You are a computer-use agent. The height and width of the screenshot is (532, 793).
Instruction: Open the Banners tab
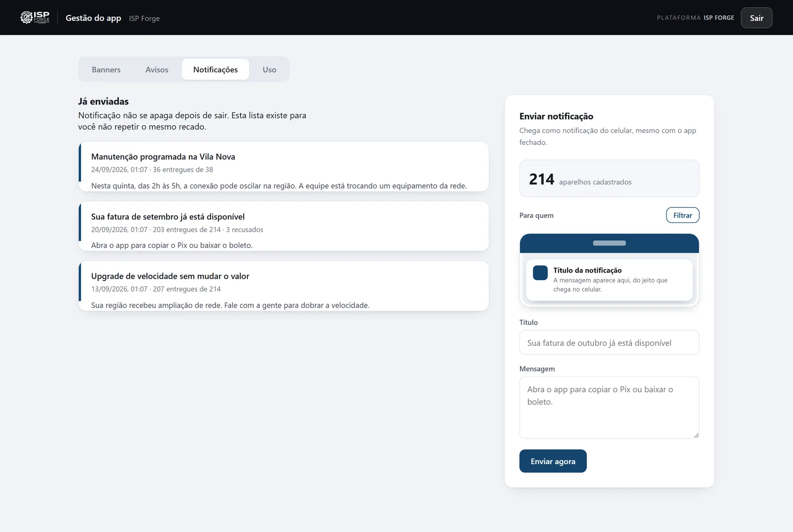tap(106, 69)
